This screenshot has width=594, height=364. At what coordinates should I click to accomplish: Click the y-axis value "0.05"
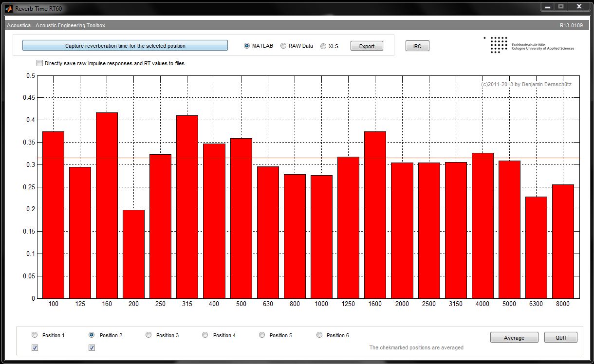point(30,276)
